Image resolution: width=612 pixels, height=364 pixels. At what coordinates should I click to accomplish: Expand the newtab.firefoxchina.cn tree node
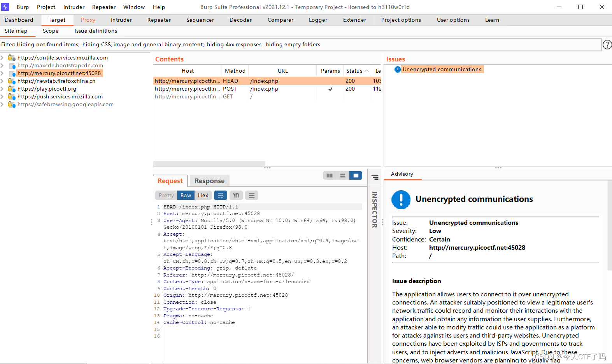tap(2, 81)
